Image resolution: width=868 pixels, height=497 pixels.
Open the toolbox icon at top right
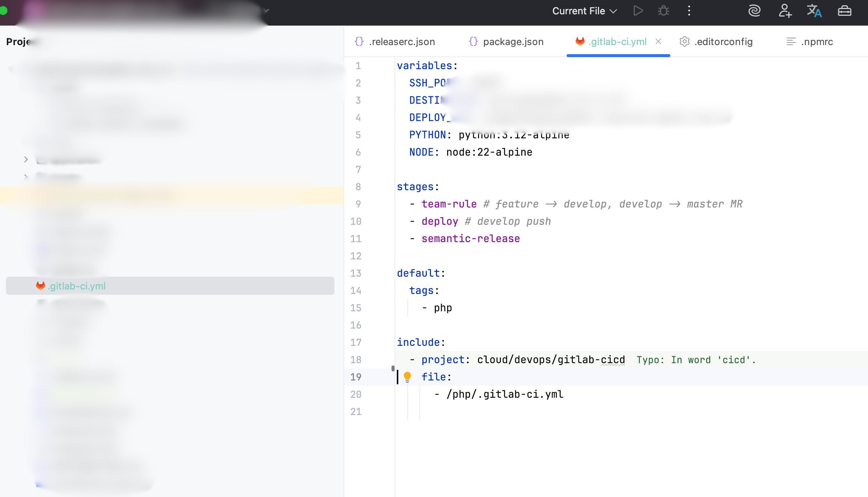(844, 11)
